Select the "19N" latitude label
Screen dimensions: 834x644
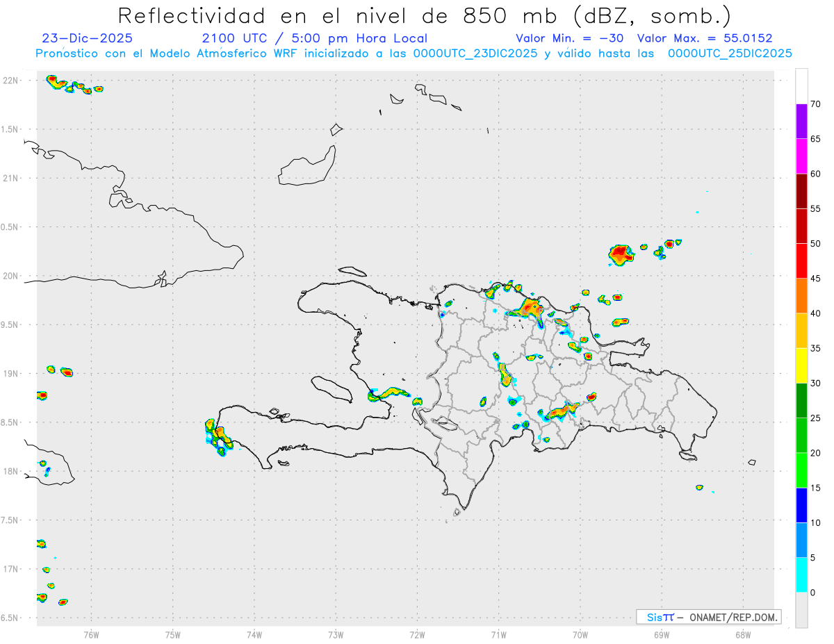[12, 374]
